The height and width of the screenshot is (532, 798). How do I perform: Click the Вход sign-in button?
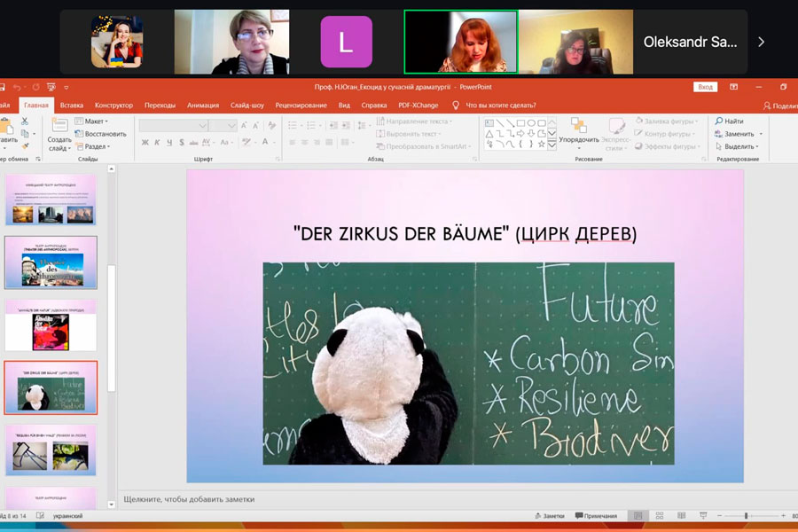point(705,87)
